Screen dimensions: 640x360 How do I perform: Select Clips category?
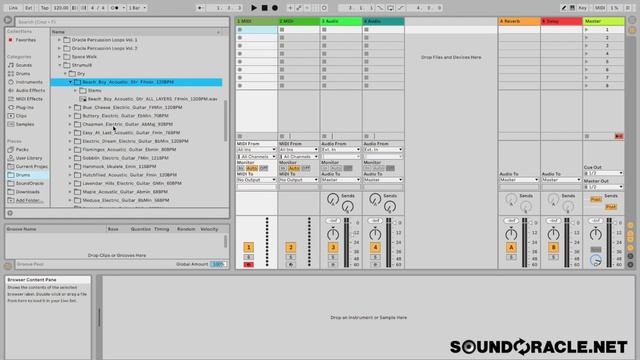21,116
